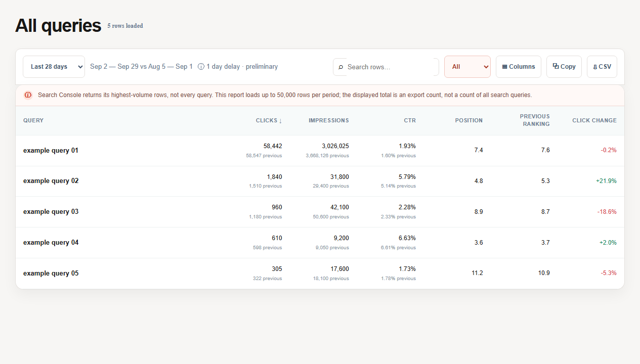Sort by the Impressions column header
This screenshot has width=640, height=364.
[329, 120]
